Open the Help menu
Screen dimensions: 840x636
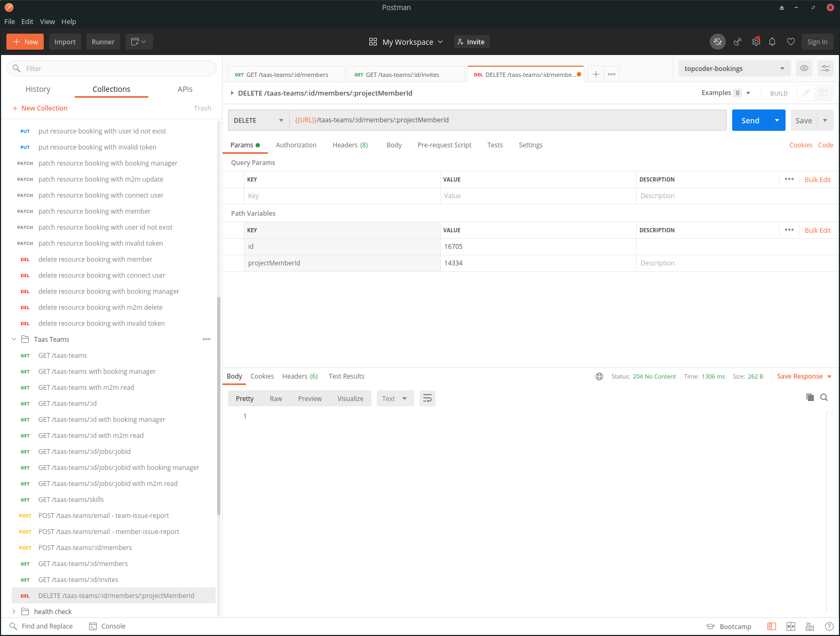tap(69, 21)
